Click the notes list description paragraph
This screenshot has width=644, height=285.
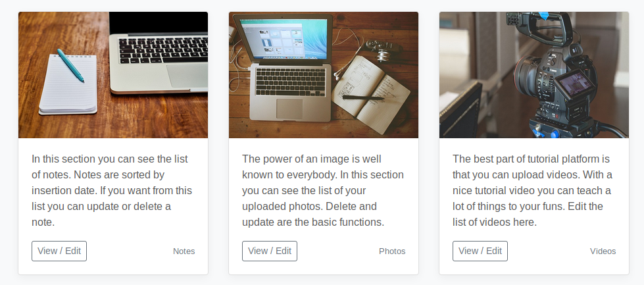tap(112, 191)
